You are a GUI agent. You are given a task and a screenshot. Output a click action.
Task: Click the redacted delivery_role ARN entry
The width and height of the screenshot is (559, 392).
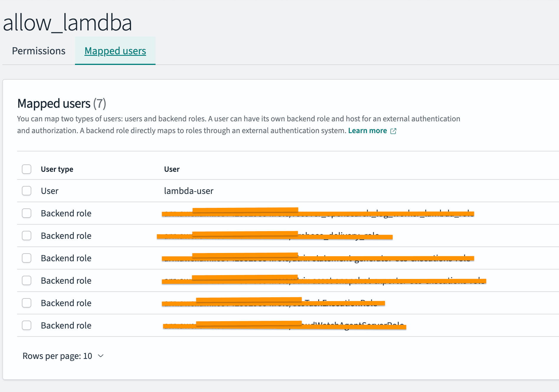[274, 236]
